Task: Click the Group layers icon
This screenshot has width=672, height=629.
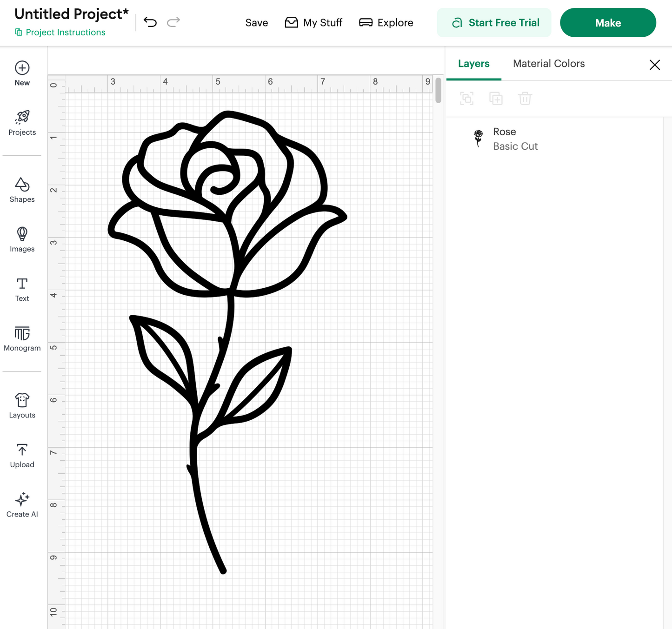Action: point(467,98)
